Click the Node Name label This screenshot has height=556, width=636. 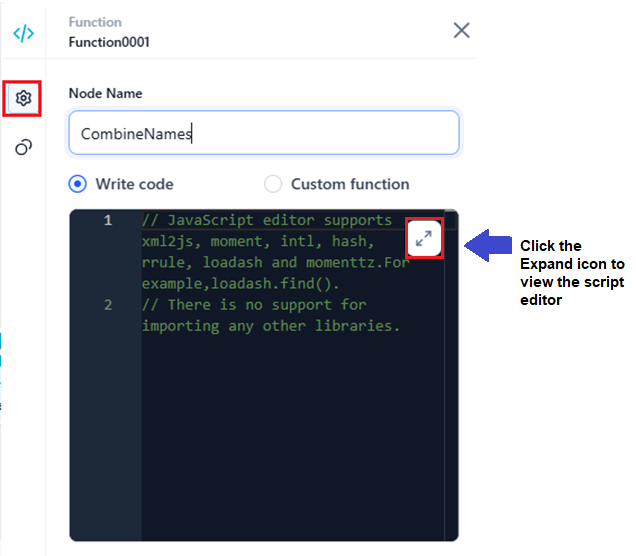[105, 93]
